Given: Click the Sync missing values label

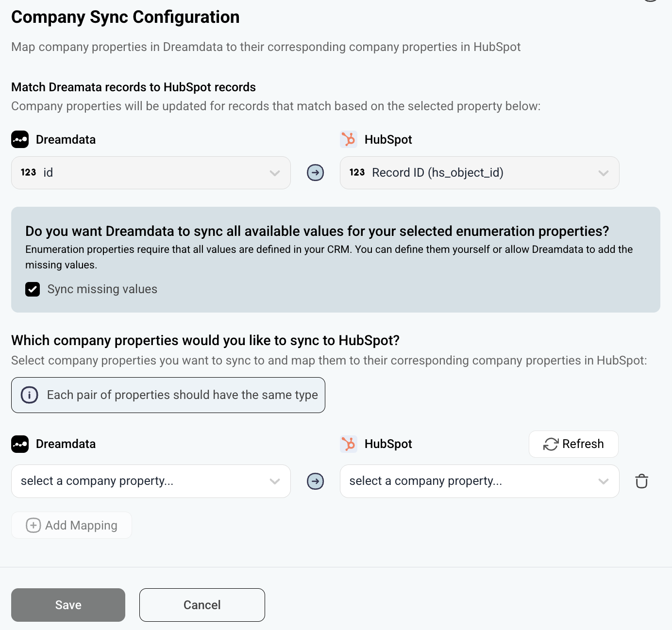Looking at the screenshot, I should click(x=102, y=289).
